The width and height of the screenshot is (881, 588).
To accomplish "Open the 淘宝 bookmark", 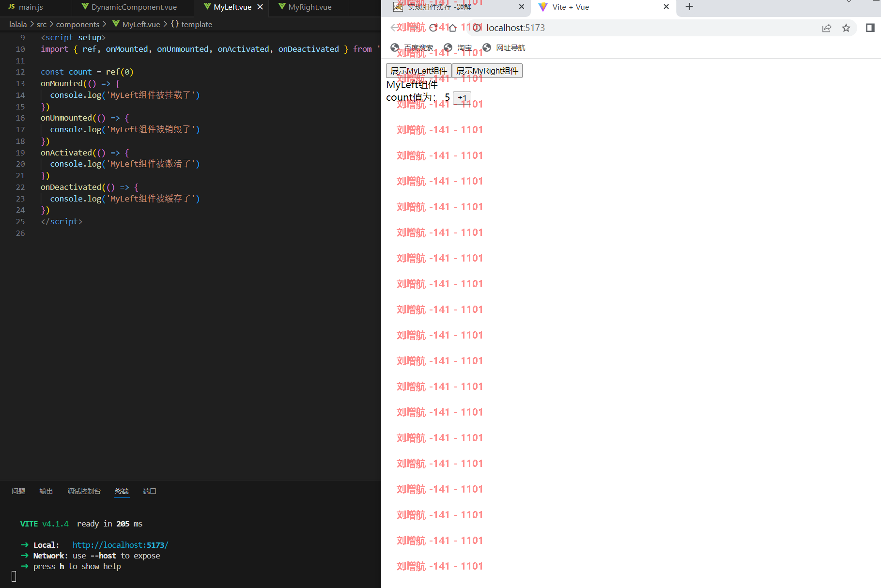I will tap(458, 47).
